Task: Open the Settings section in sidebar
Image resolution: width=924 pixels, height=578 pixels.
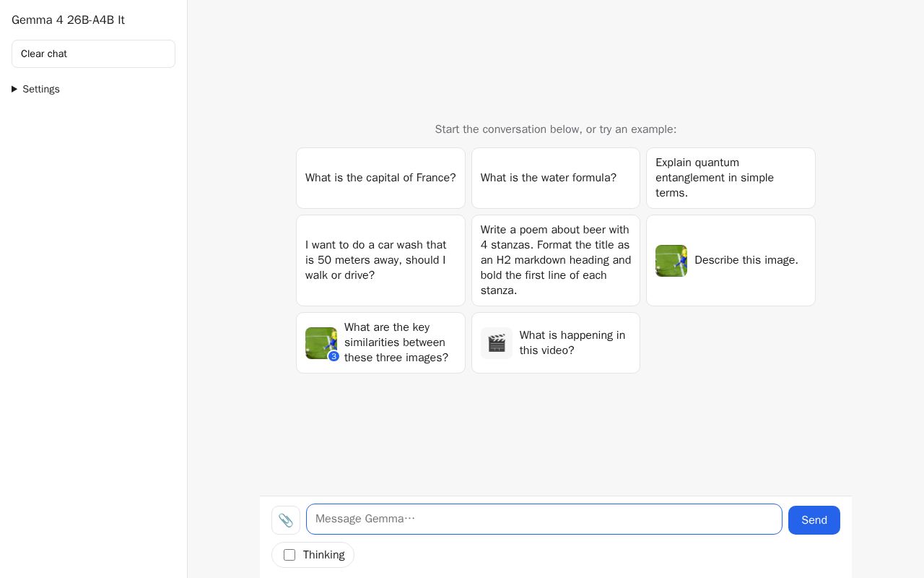Action: coord(41,90)
